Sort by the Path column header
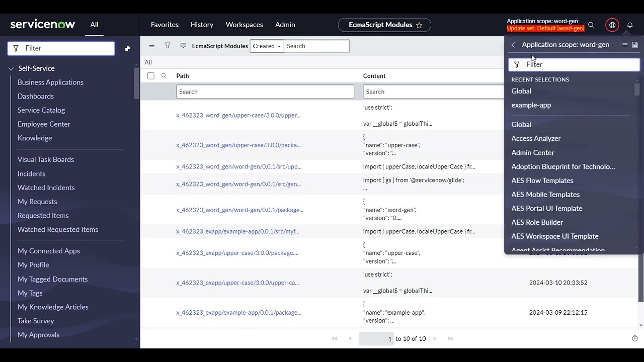 183,76
